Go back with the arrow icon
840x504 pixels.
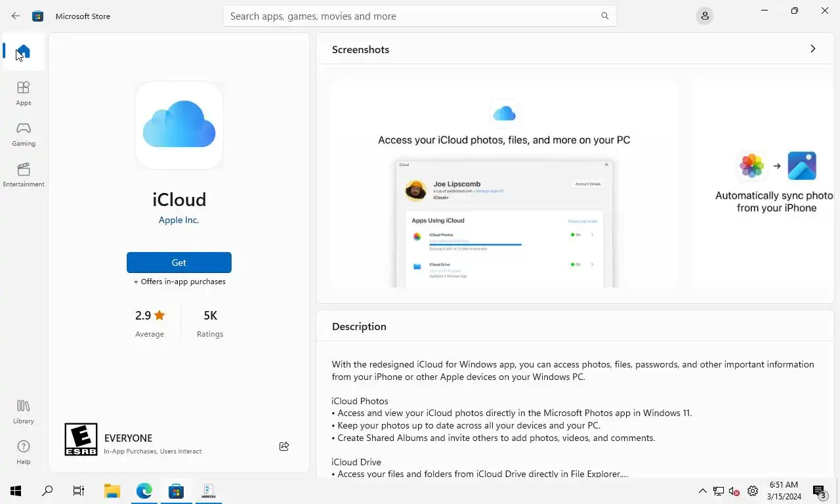coord(16,16)
